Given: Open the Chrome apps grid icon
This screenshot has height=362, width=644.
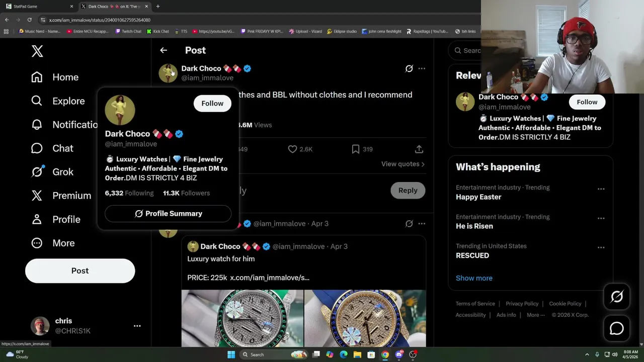Looking at the screenshot, I should pyautogui.click(x=6, y=31).
